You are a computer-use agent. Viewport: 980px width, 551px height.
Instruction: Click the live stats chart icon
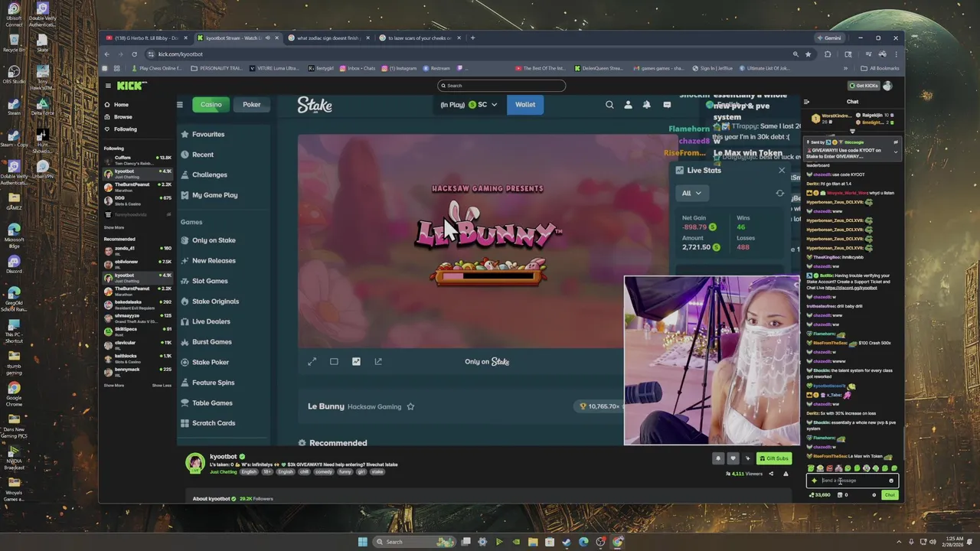pos(356,361)
